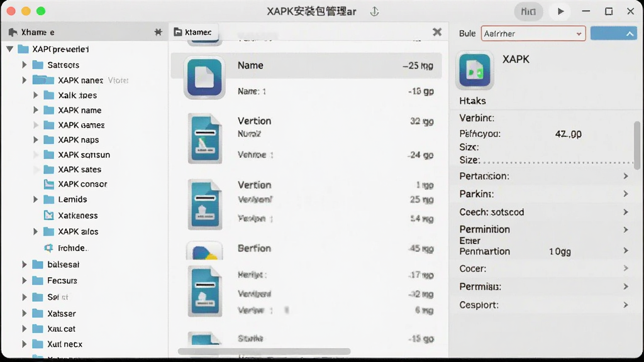The height and width of the screenshot is (362, 644).
Task: Select the XAPK sates tree item
Action: coord(72,170)
